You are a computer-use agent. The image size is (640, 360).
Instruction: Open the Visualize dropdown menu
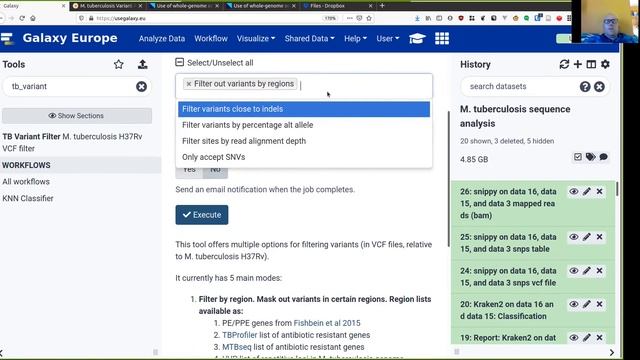tap(256, 38)
